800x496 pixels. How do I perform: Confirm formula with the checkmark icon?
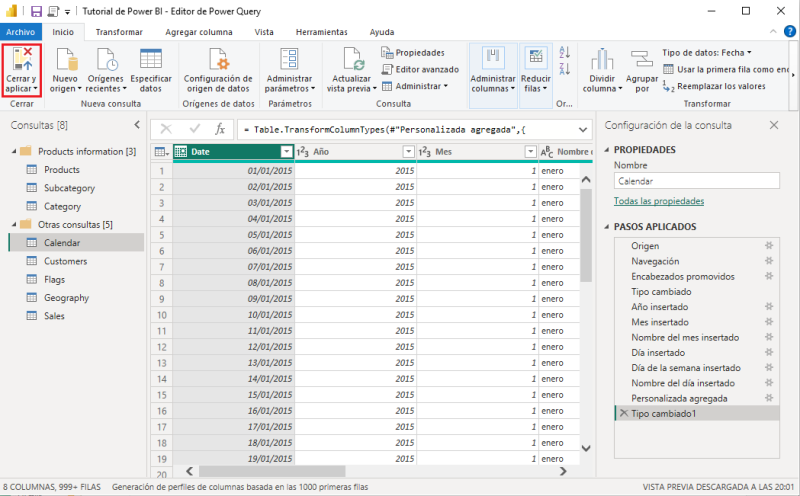(x=194, y=130)
